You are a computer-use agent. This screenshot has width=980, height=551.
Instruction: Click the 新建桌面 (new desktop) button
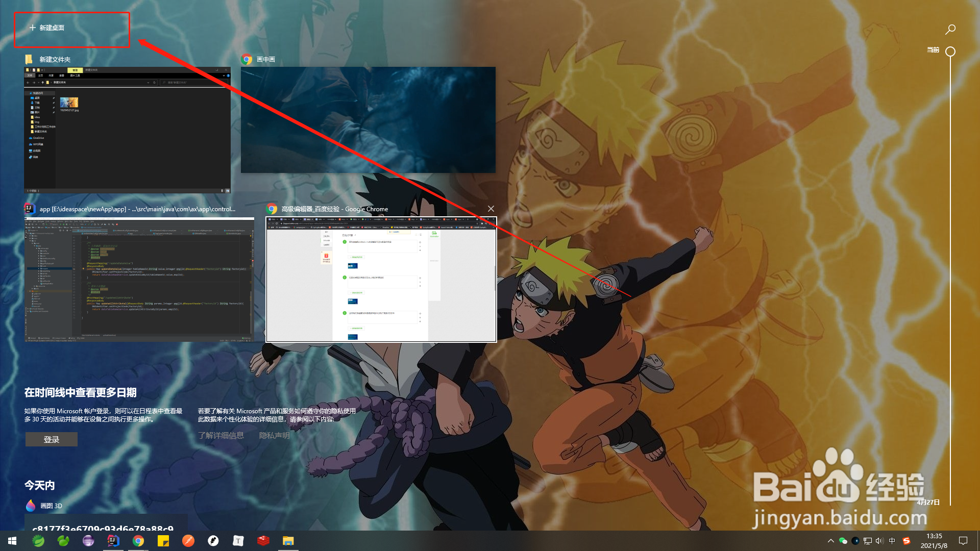47,28
